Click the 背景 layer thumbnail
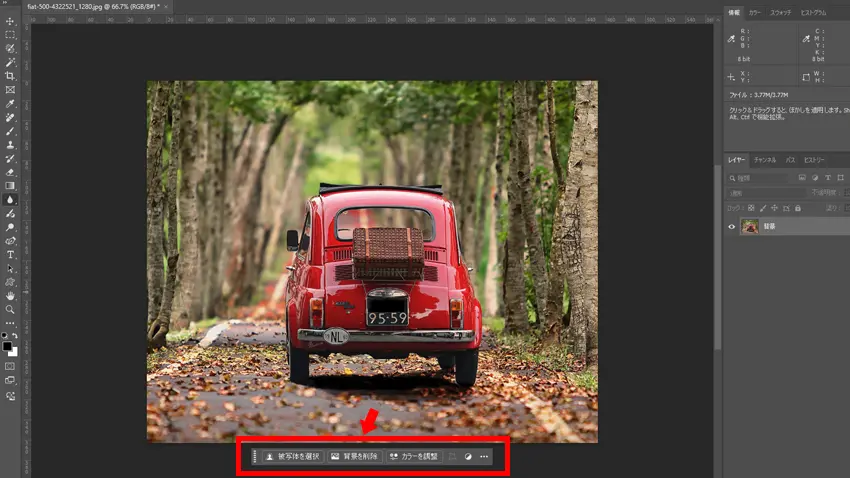Image resolution: width=850 pixels, height=478 pixels. click(x=749, y=227)
